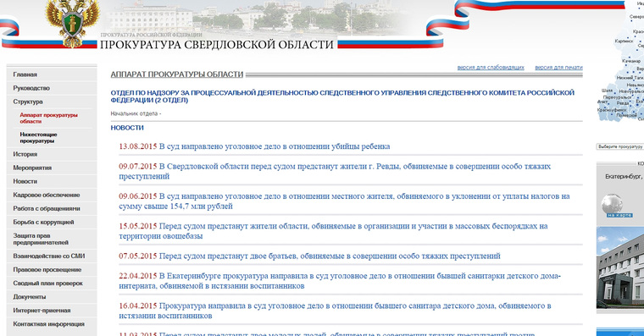Open 'версия для слабовидящих' link

(x=491, y=67)
